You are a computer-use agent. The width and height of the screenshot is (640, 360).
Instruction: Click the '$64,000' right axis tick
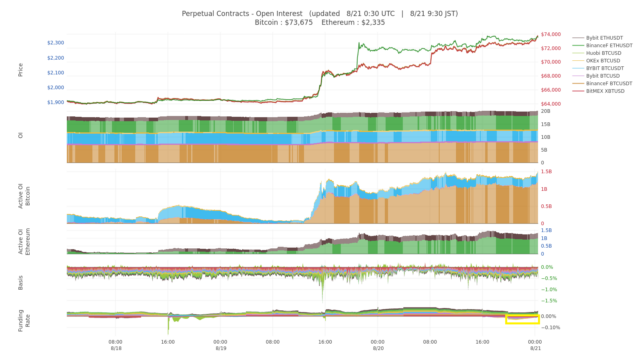point(551,104)
